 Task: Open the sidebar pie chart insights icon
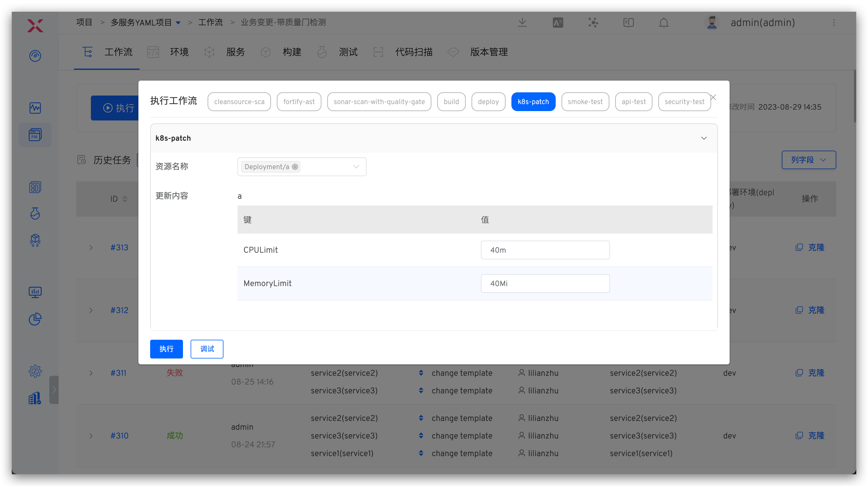click(x=35, y=319)
